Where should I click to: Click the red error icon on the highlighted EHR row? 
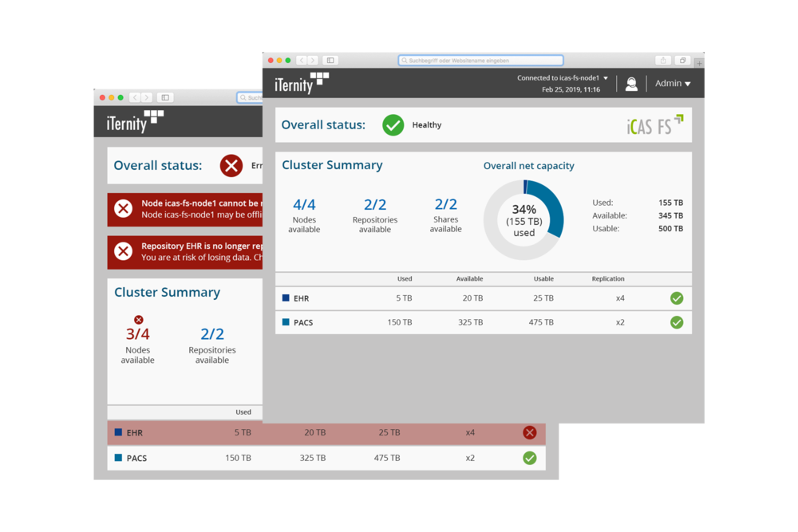coord(530,432)
